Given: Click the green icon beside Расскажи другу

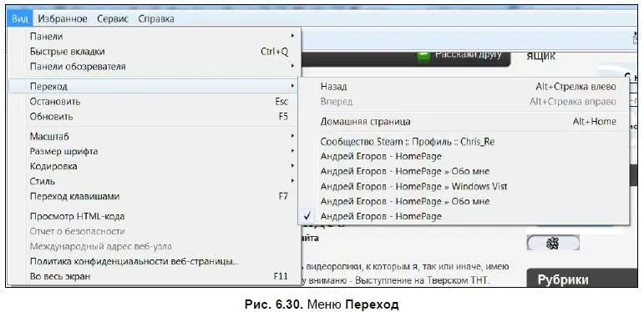Looking at the screenshot, I should point(423,56).
